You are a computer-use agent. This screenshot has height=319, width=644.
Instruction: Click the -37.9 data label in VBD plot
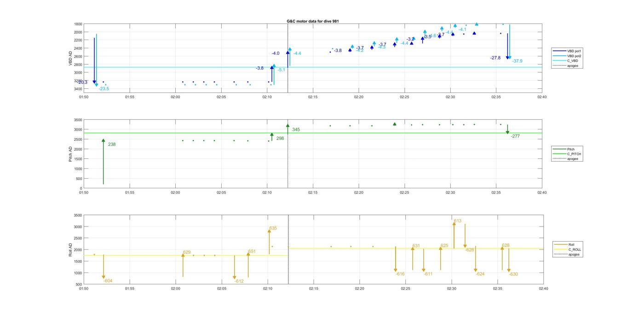pyautogui.click(x=517, y=61)
